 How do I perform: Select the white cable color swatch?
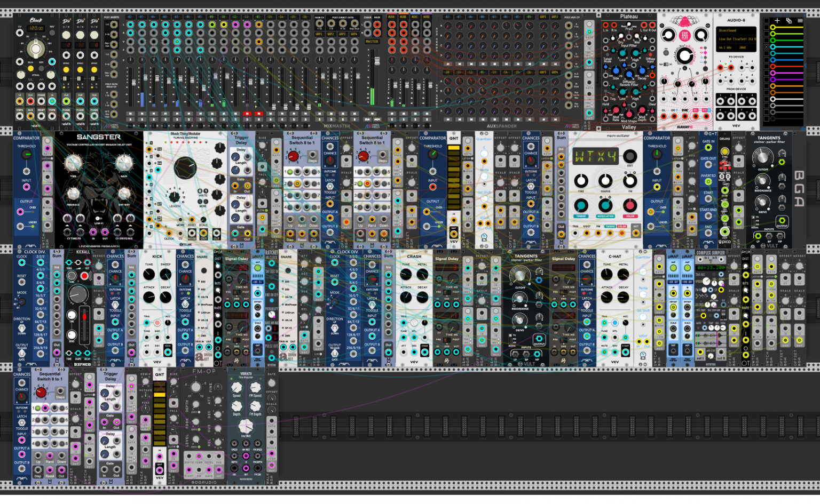tap(787, 99)
